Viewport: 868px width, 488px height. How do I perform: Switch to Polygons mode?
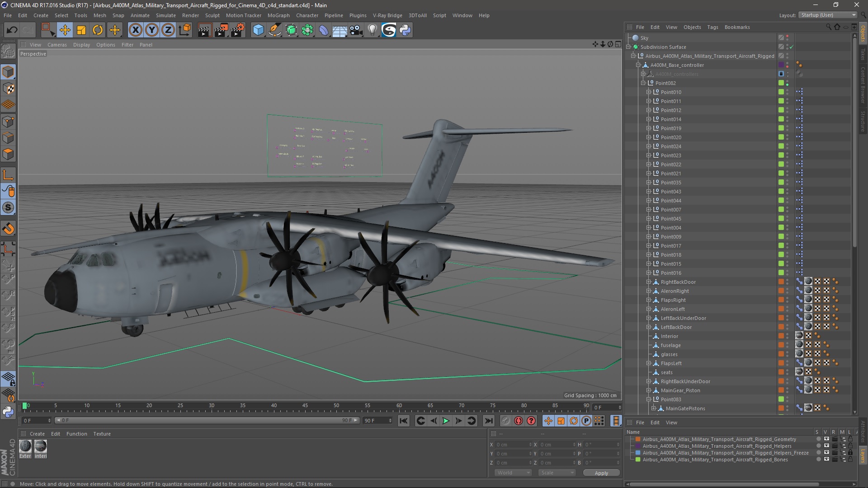[x=8, y=154]
